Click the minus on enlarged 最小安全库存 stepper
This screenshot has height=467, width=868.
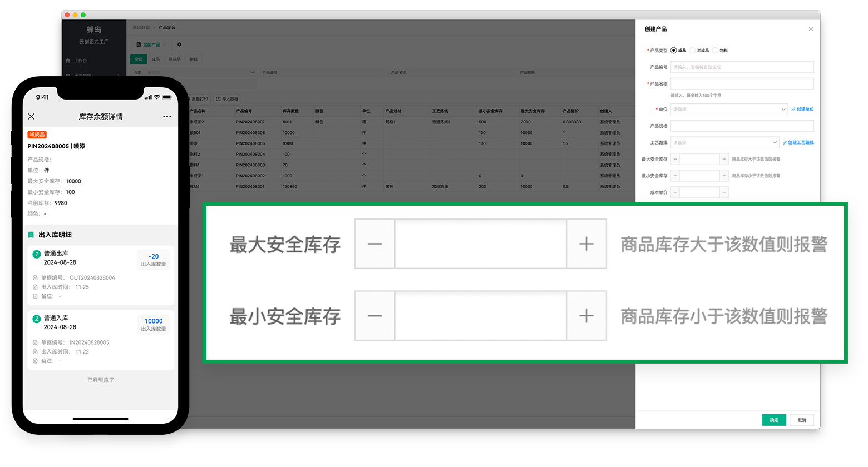(374, 316)
